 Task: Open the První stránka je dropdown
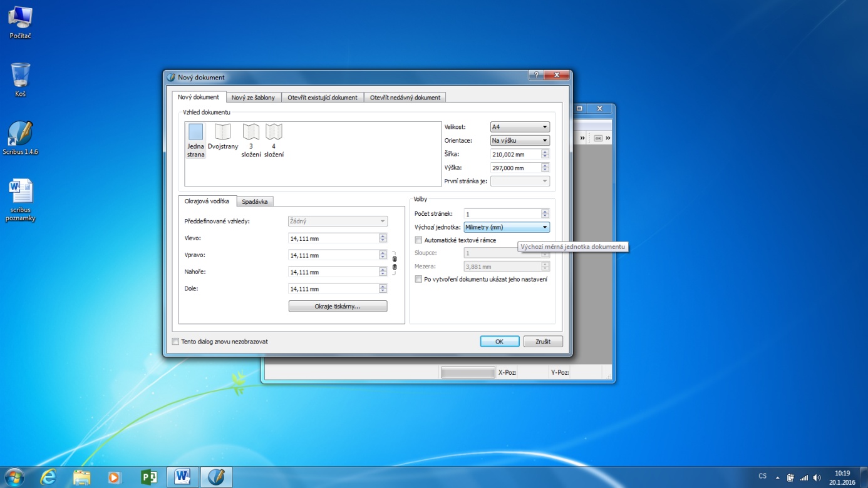pos(520,181)
